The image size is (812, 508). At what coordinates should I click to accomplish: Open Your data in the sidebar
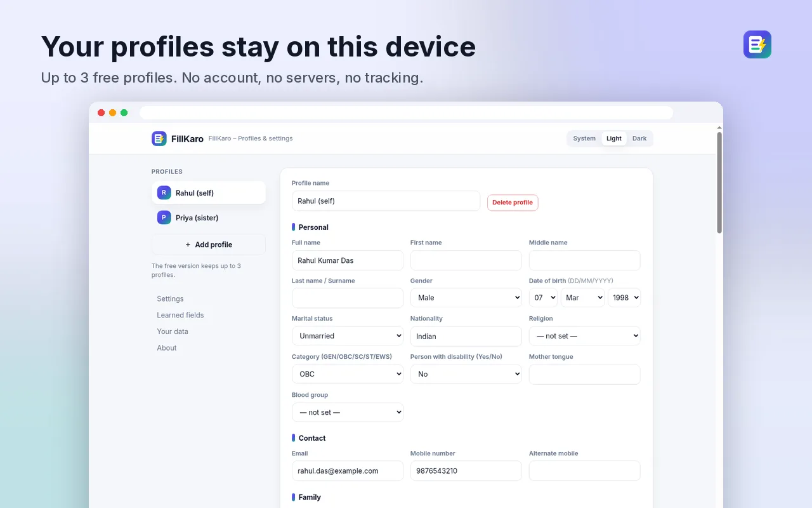click(173, 331)
